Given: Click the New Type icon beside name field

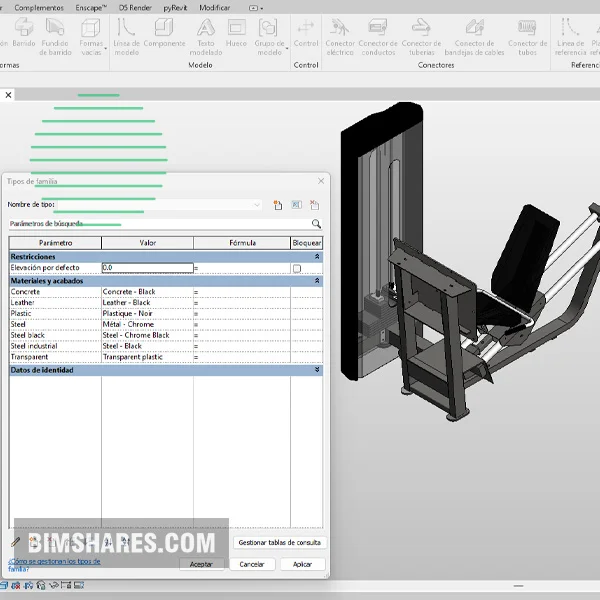Looking at the screenshot, I should [x=277, y=204].
